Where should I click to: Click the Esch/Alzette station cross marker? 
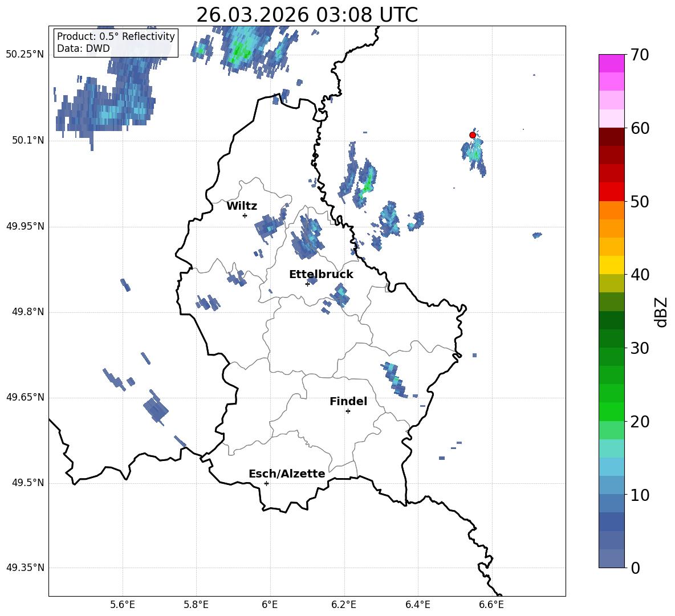tap(266, 483)
